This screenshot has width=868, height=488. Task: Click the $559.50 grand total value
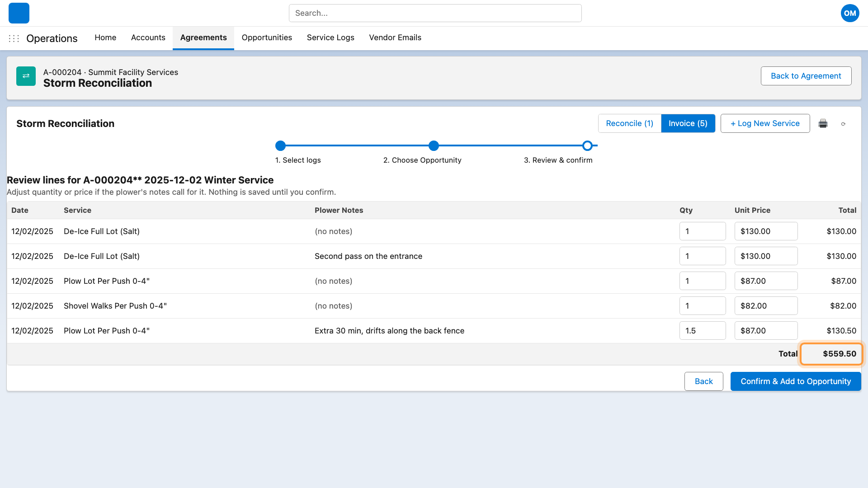[x=839, y=354]
